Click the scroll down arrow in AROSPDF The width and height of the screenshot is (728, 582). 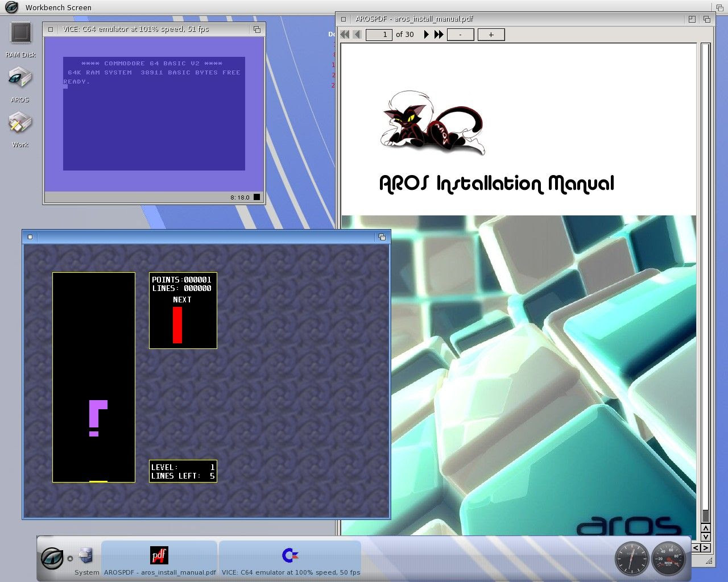tap(705, 537)
